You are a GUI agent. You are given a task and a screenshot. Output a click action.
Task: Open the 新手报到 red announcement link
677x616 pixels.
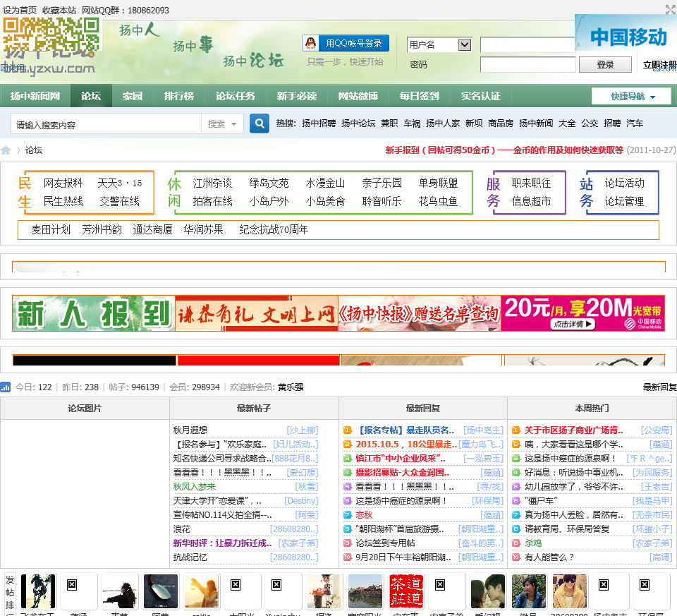click(x=504, y=150)
